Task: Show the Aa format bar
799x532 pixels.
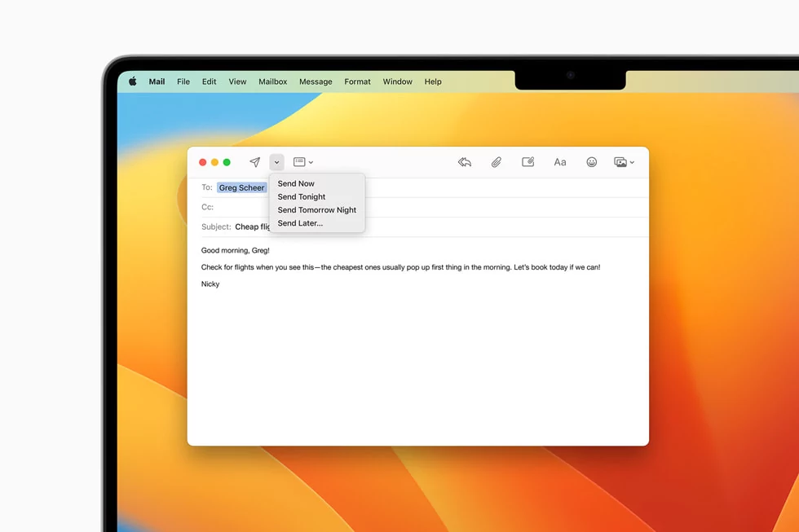Action: (x=559, y=162)
